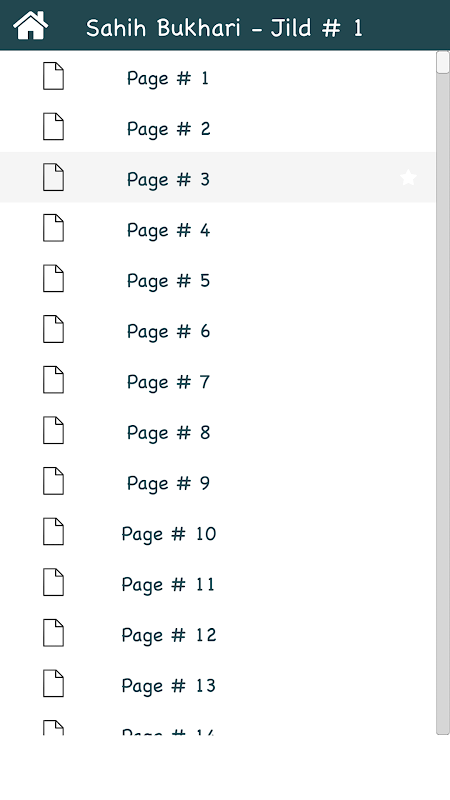The width and height of the screenshot is (450, 800).
Task: Click the document icon beside Page # 8
Action: click(53, 431)
